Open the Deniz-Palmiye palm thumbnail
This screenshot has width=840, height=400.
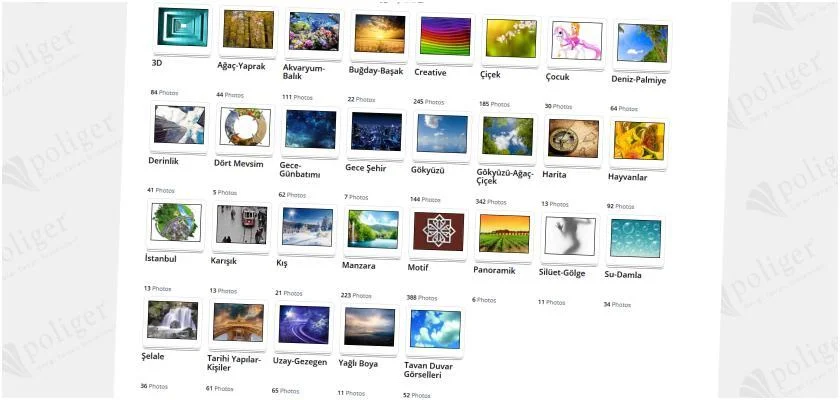coord(642,43)
